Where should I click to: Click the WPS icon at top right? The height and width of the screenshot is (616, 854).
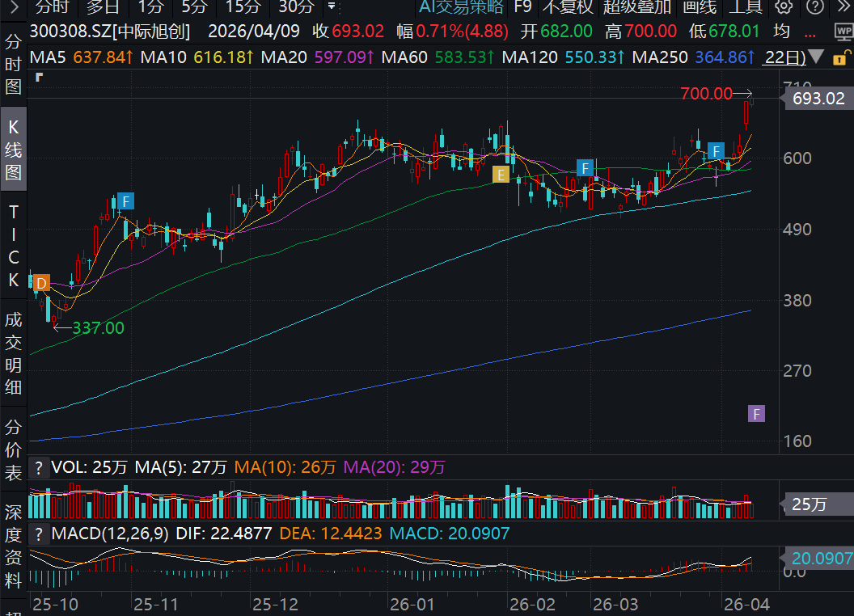tap(843, 32)
